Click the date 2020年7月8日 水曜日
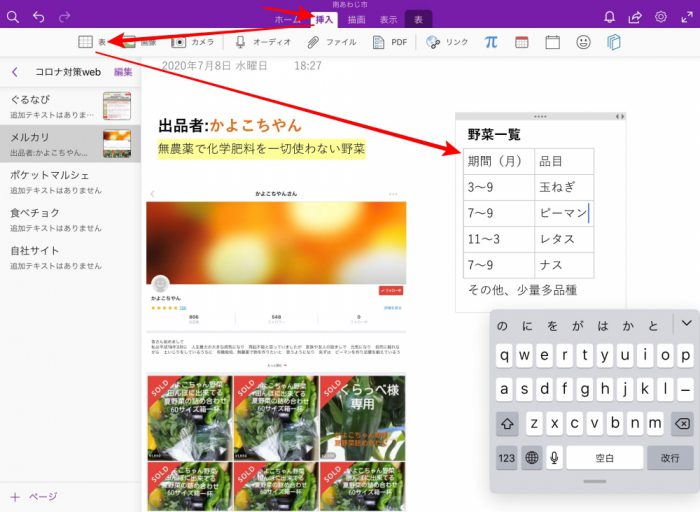 [214, 66]
